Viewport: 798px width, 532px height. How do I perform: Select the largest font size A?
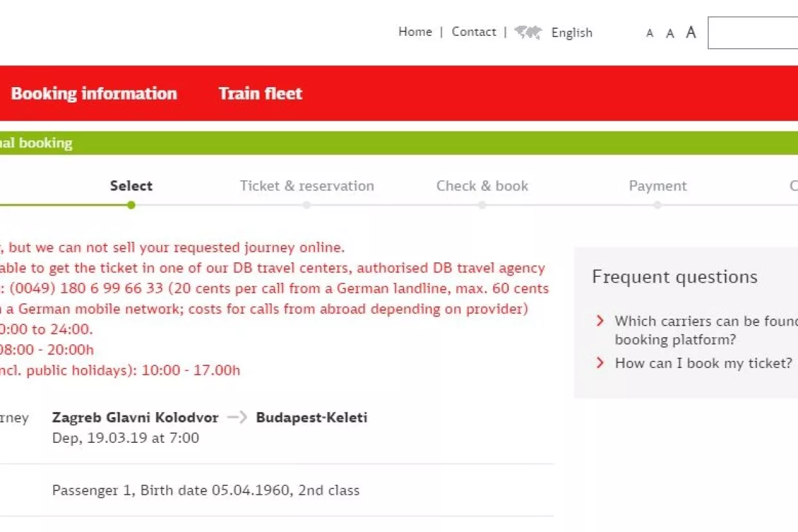(x=691, y=33)
